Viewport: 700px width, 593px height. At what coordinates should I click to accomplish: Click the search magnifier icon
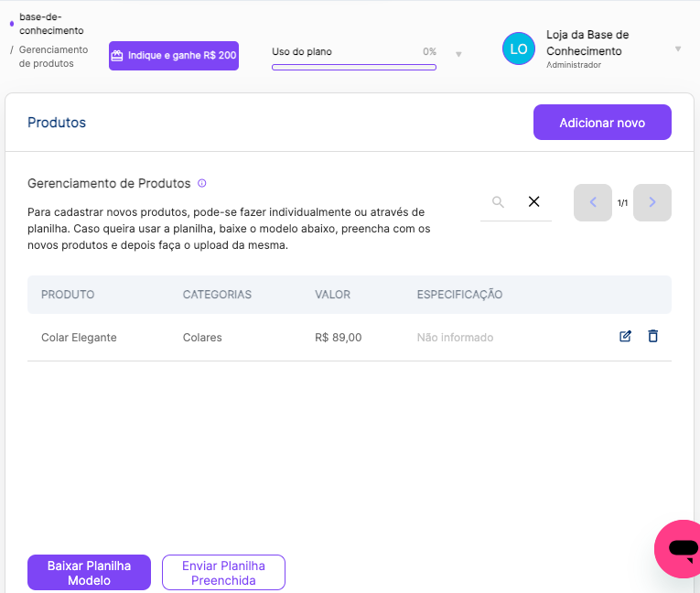click(x=498, y=202)
